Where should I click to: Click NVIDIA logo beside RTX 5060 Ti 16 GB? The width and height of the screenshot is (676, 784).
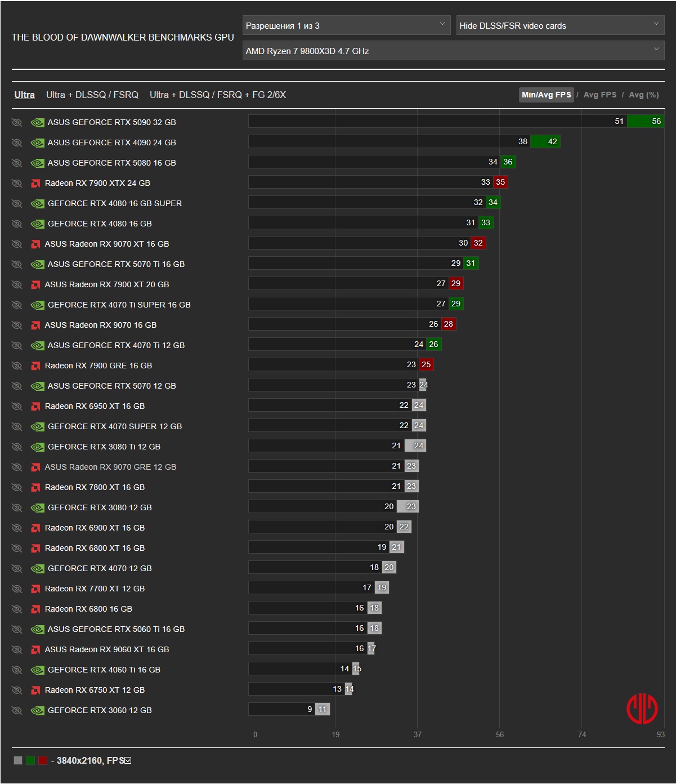(38, 629)
